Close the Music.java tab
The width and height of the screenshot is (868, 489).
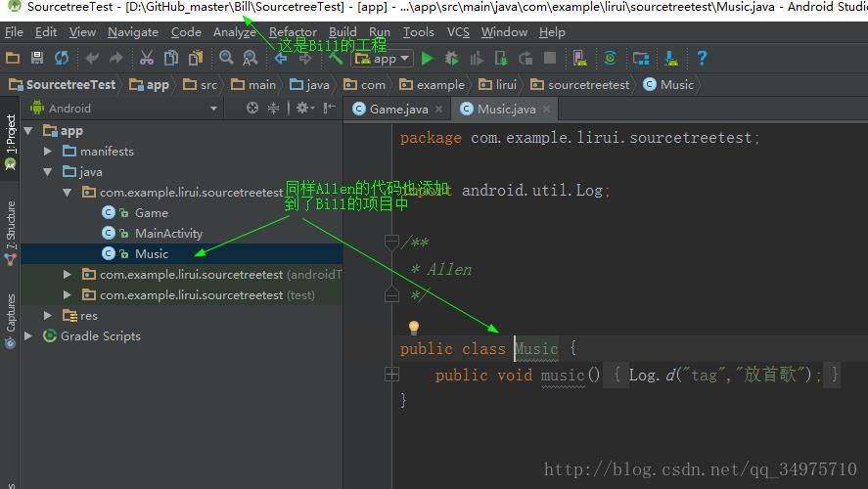tap(546, 109)
